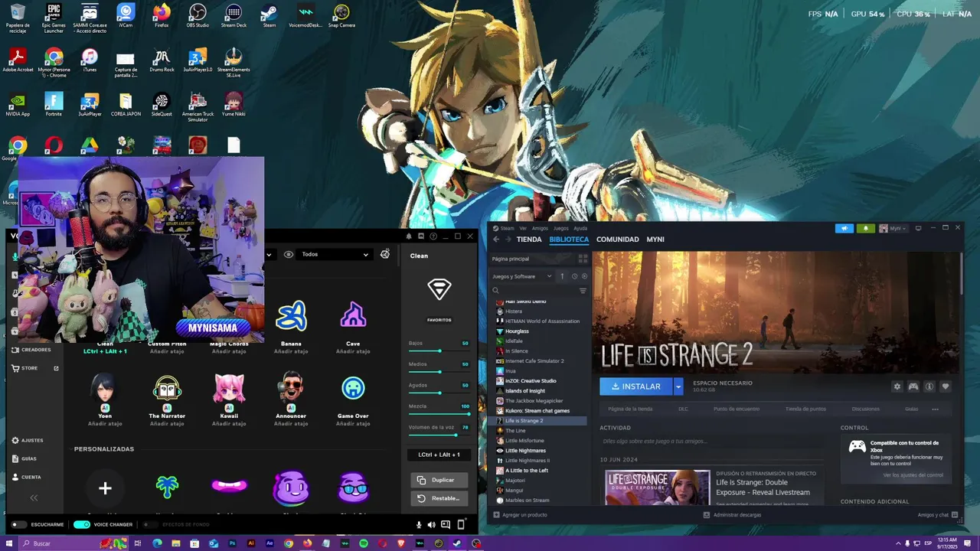This screenshot has width=980, height=551.
Task: Open the Ayuda menu in Steam
Action: click(580, 228)
